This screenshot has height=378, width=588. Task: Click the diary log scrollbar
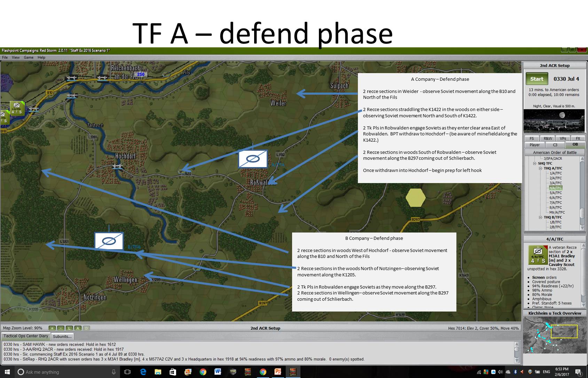pos(516,352)
